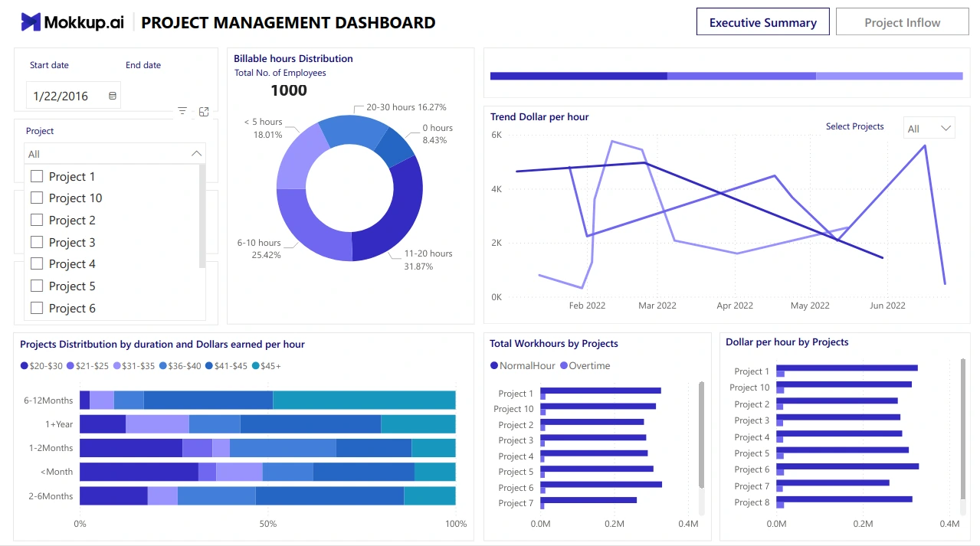
Task: Click the Feb 2022 axis label
Action: point(587,306)
